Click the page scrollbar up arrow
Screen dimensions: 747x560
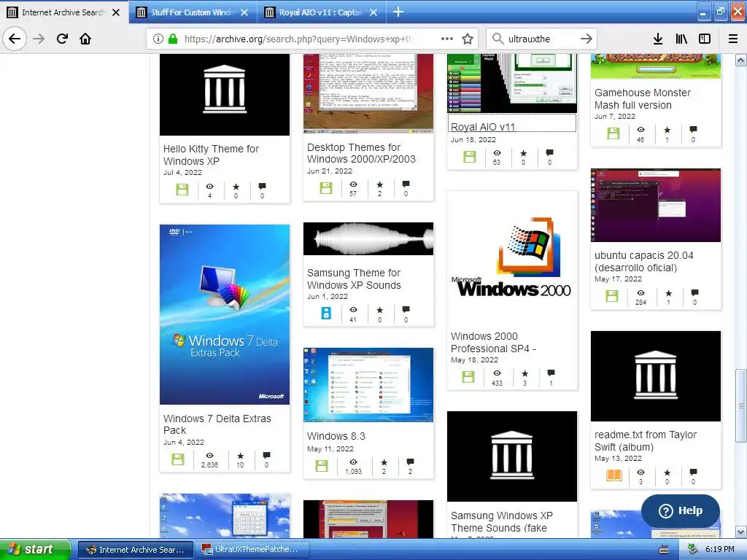coord(741,60)
